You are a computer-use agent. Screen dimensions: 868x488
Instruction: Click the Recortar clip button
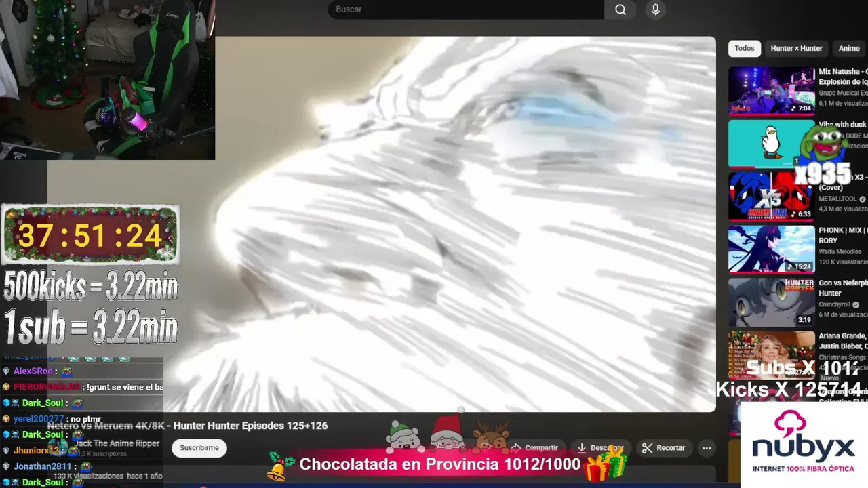[664, 448]
